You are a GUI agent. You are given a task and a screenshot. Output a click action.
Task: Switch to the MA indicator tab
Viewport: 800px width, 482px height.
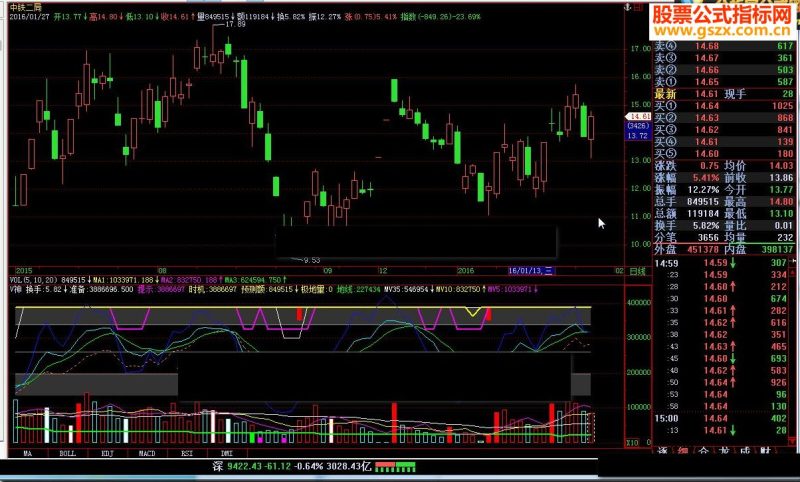point(28,453)
